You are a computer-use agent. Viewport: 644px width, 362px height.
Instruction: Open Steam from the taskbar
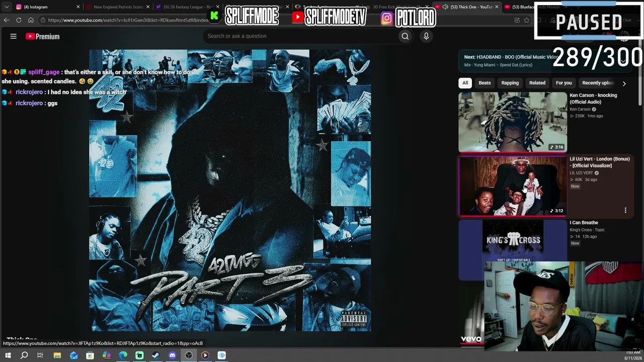point(156,355)
